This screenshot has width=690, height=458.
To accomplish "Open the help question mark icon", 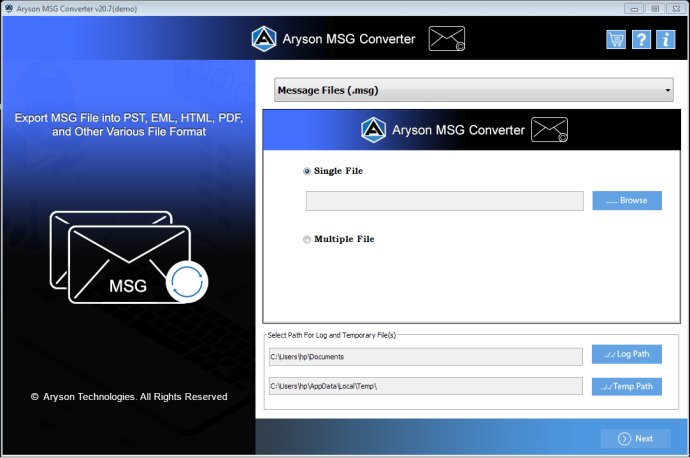I will [x=641, y=40].
